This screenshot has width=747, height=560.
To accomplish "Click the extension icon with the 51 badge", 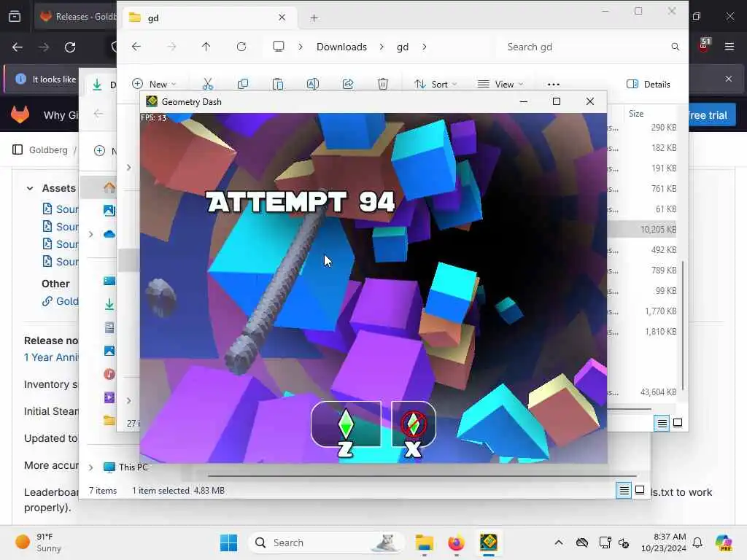I will [x=704, y=45].
